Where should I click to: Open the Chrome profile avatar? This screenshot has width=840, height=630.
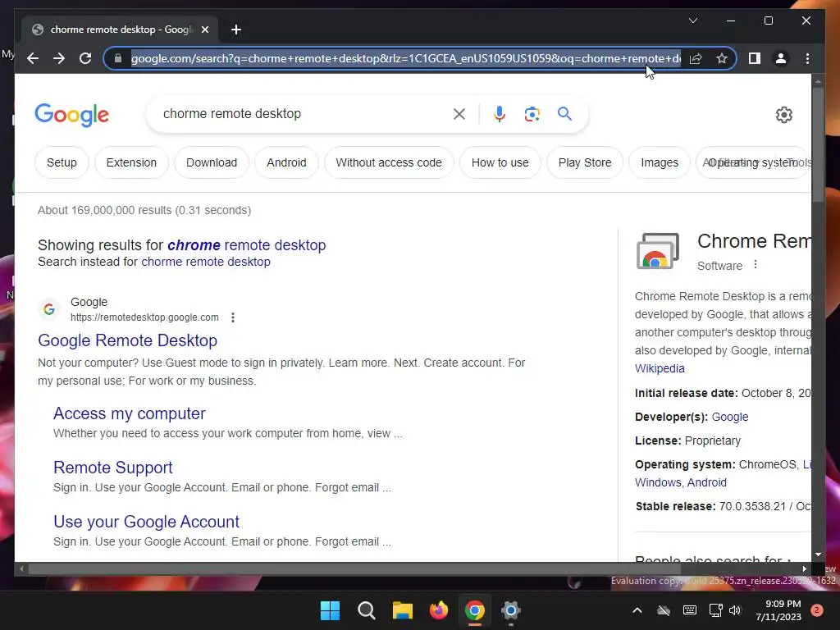coord(781,58)
